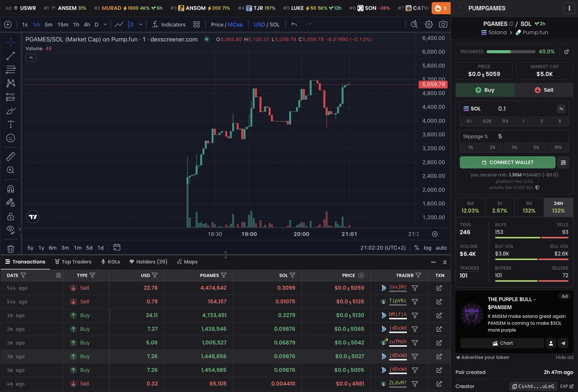Screen dimensions: 578x392
Task: Set slippage to 10%
Action: [x=558, y=147]
